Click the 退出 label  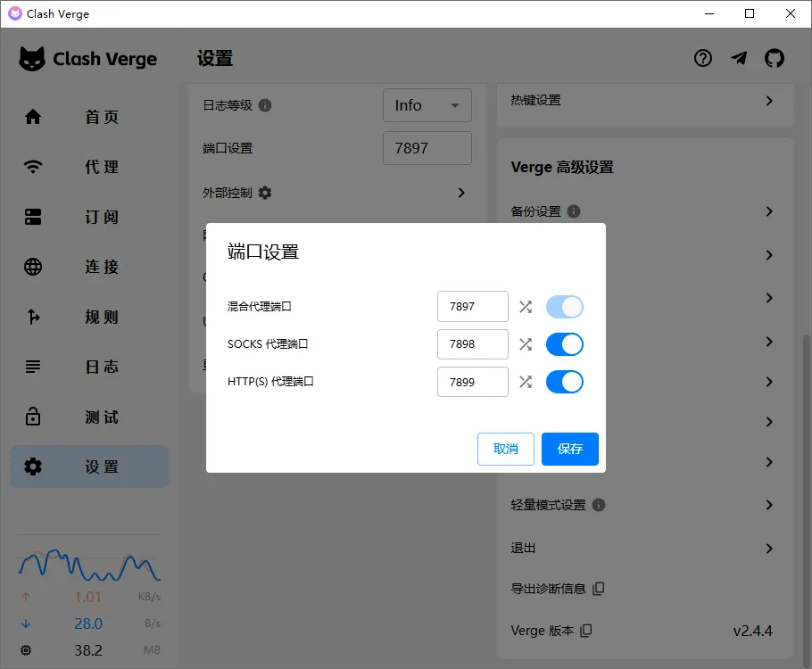click(x=523, y=549)
